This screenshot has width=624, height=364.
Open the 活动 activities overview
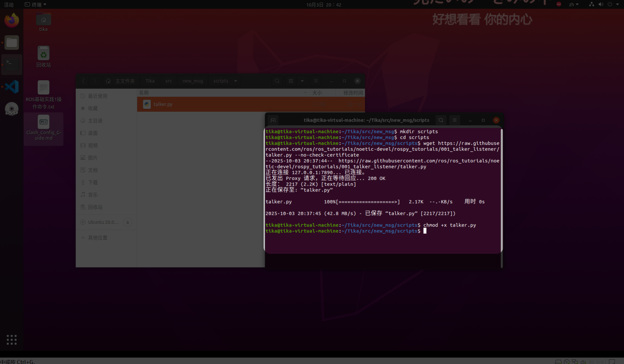point(9,5)
